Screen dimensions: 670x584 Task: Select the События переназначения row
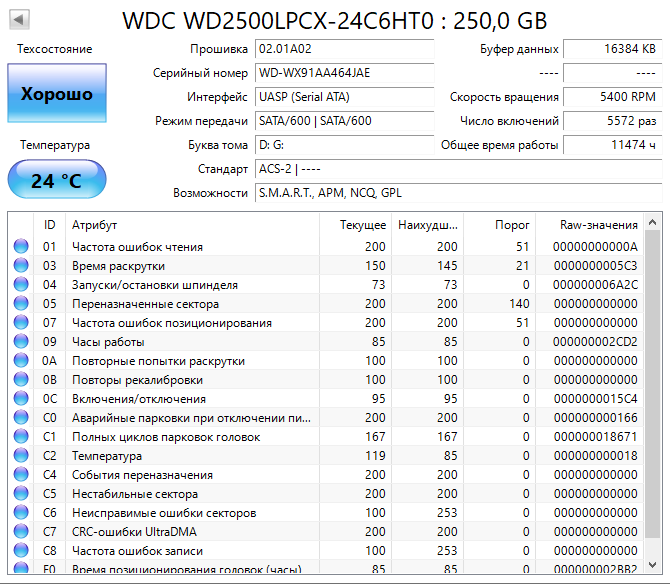click(190, 475)
